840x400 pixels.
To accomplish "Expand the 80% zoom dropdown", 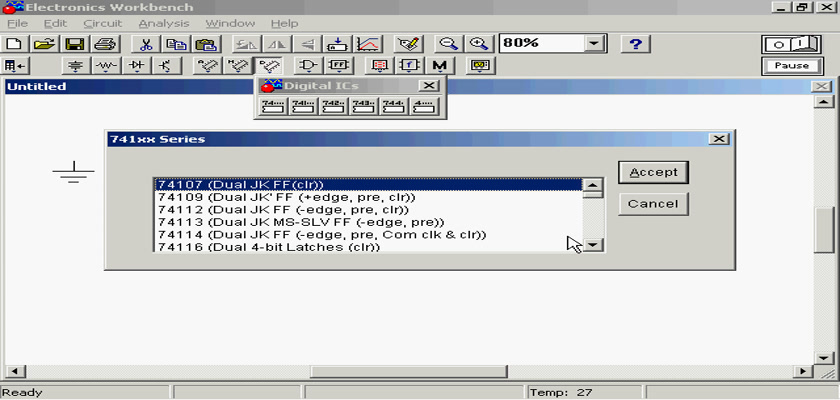I will pyautogui.click(x=594, y=43).
